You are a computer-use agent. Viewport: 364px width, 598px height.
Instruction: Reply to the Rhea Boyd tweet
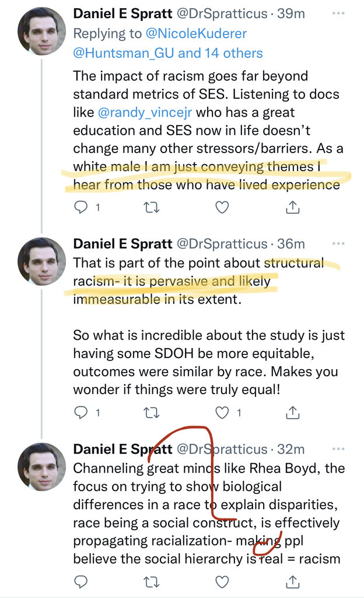click(x=82, y=582)
